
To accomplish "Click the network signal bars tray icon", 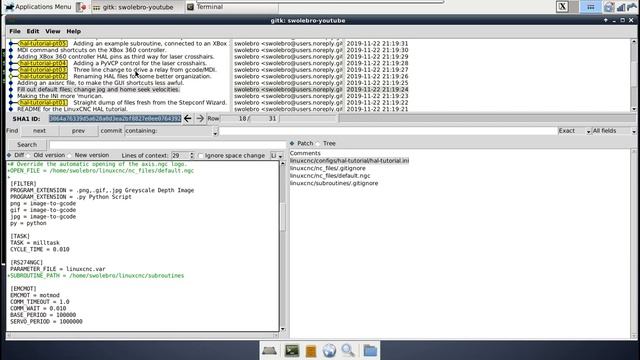I will (x=621, y=7).
